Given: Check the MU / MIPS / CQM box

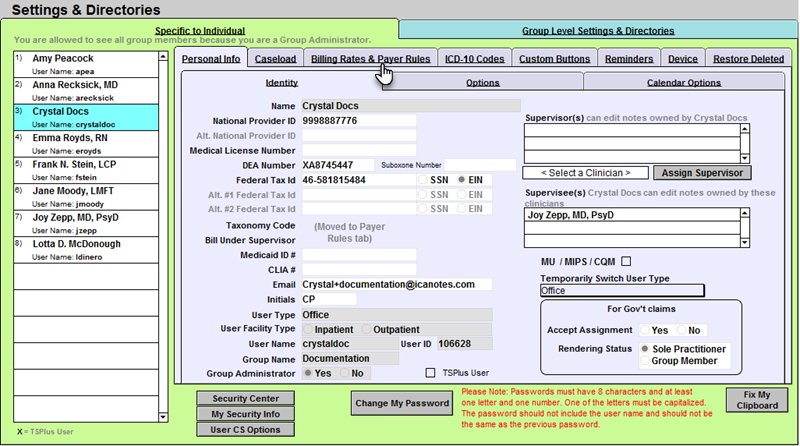Looking at the screenshot, I should [627, 261].
